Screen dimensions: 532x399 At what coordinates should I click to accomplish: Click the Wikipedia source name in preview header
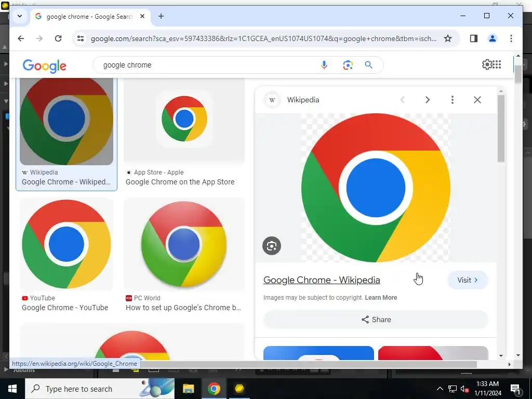coord(303,100)
